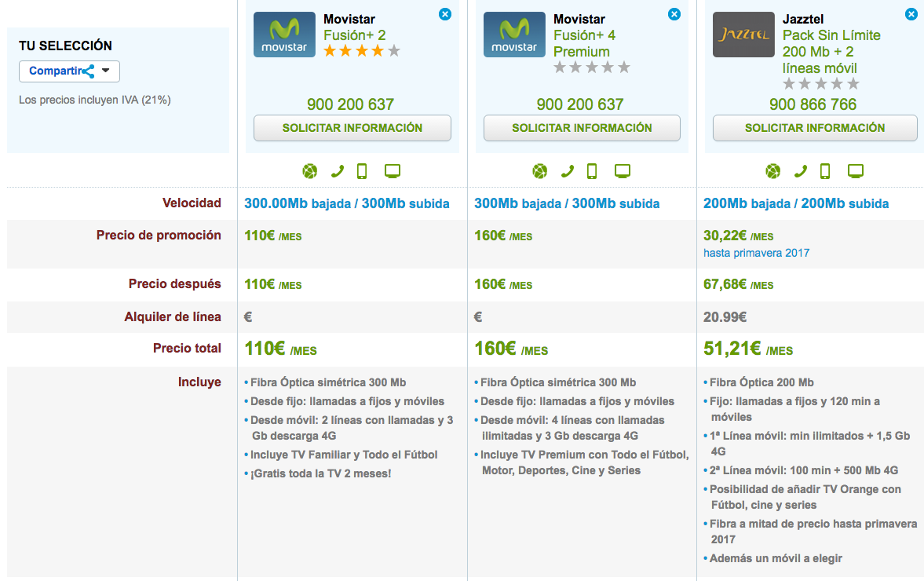The height and width of the screenshot is (581, 924).
Task: Click '200Mb bajada / 200Mb subida' speed
Action: coord(796,203)
